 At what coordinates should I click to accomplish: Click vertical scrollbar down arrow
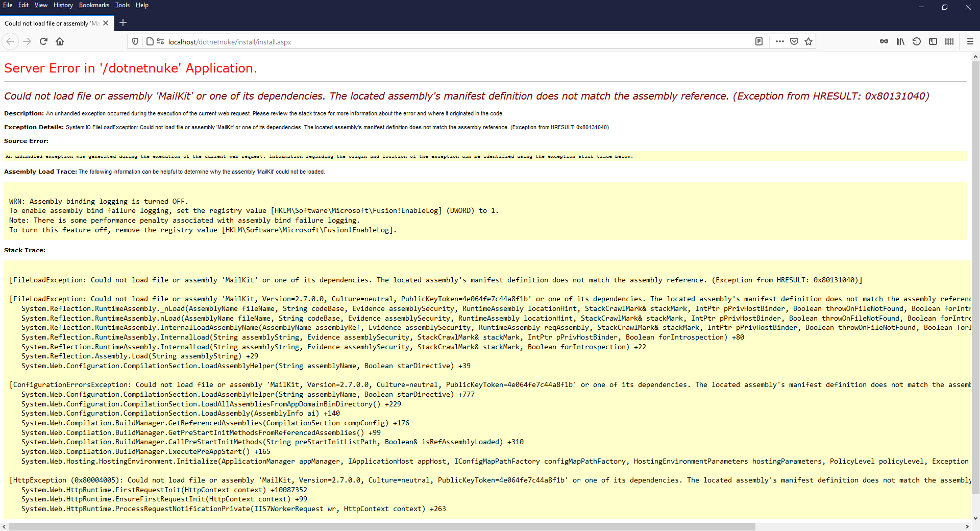click(975, 518)
